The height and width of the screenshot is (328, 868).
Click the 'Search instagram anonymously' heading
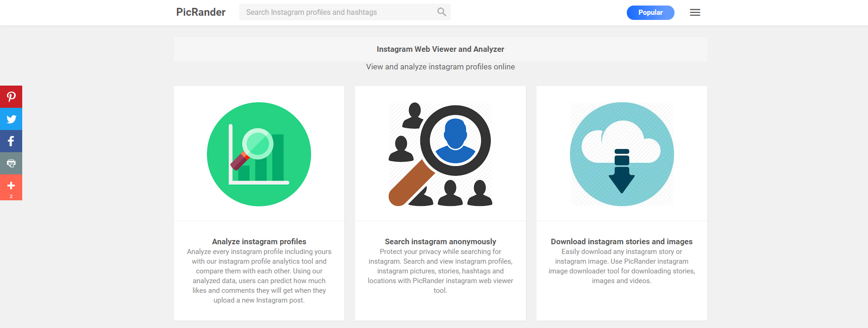click(440, 241)
